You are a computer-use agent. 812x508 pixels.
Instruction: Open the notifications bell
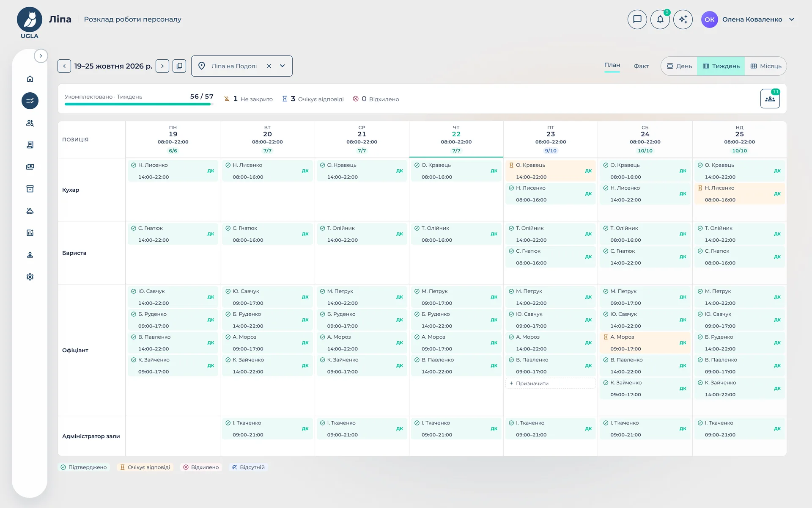click(660, 19)
